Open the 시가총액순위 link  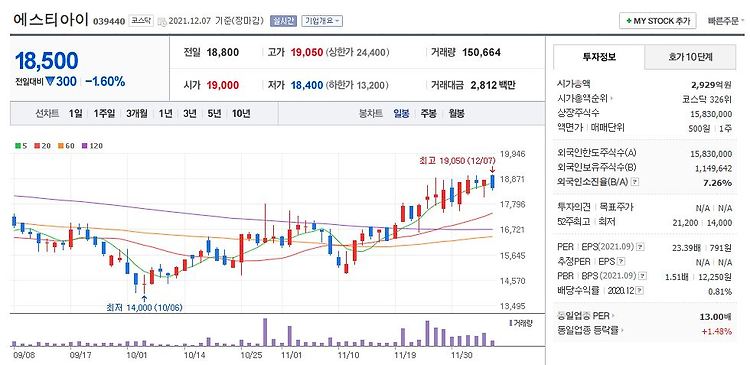[582, 100]
